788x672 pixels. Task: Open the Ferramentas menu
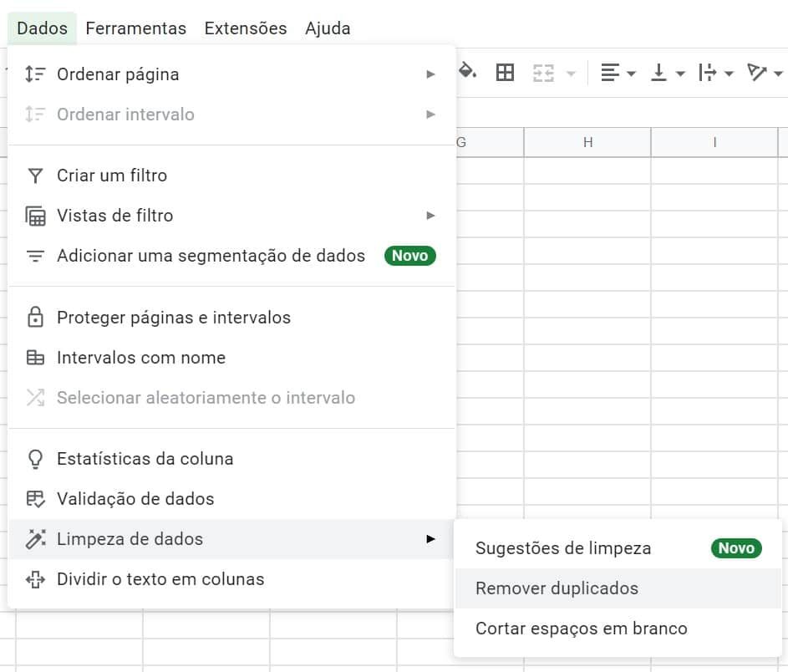(x=135, y=28)
